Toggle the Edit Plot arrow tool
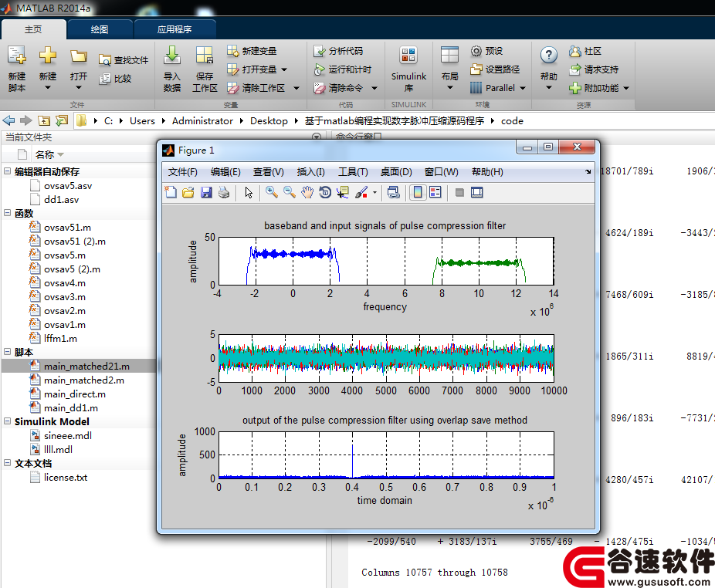The width and height of the screenshot is (715, 588). pyautogui.click(x=249, y=192)
